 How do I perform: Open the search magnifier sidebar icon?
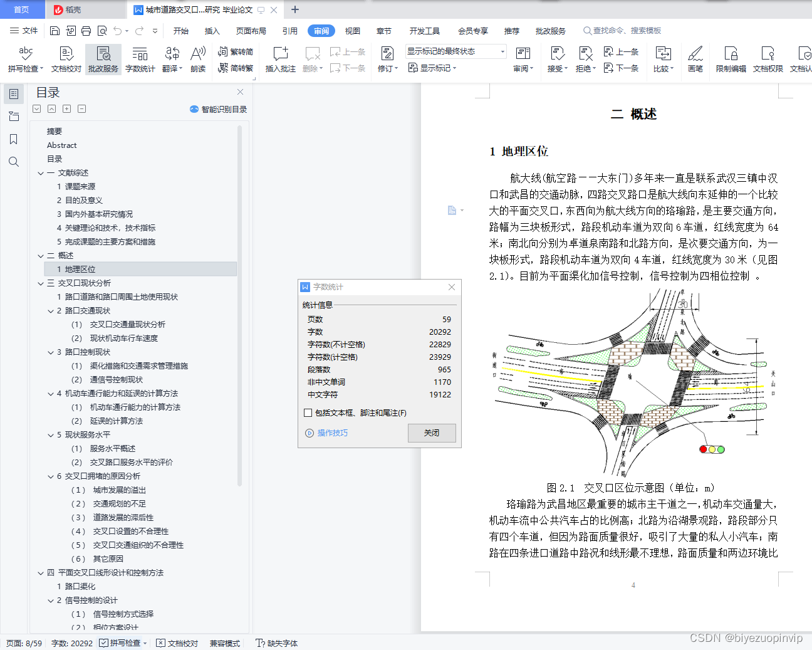point(14,162)
